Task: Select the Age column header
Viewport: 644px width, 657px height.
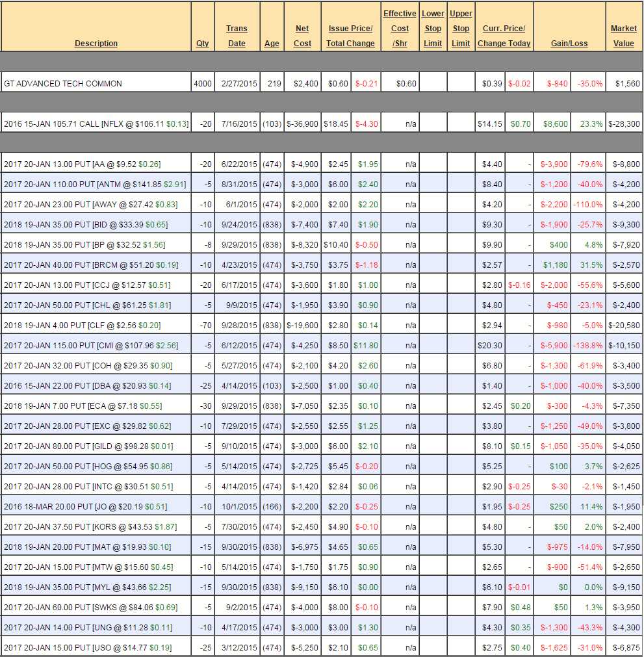Action: coord(272,44)
